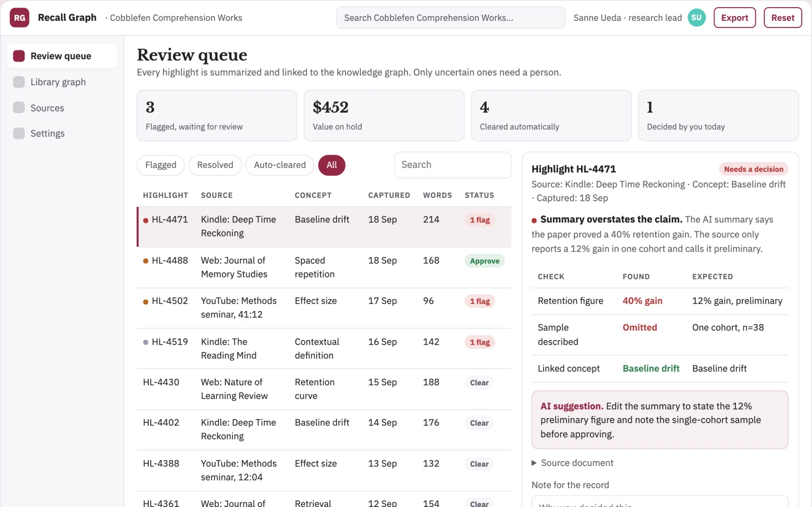Switch to the Resolved filter tab

click(215, 165)
